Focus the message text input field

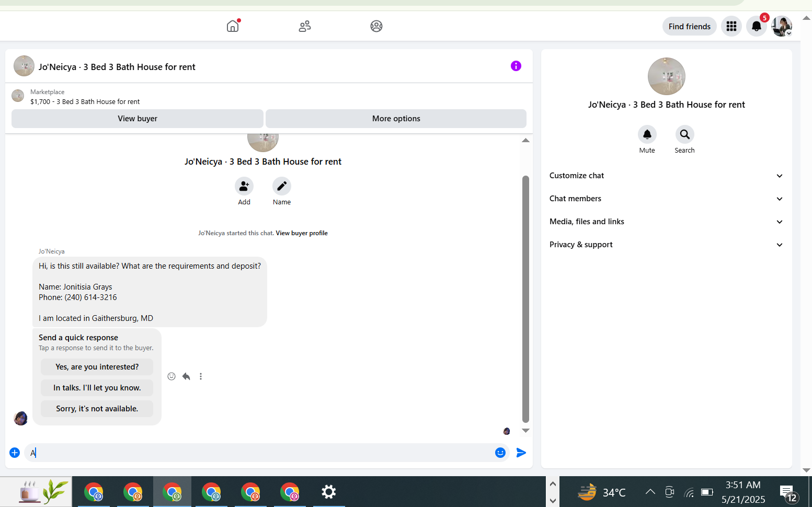click(259, 453)
